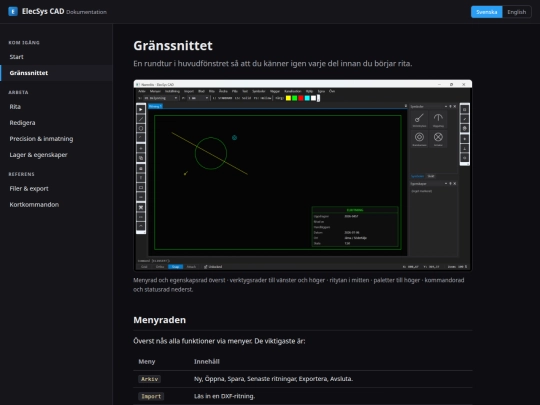Close the Symboler palette panel
This screenshot has height=405, width=540.
[455, 106]
